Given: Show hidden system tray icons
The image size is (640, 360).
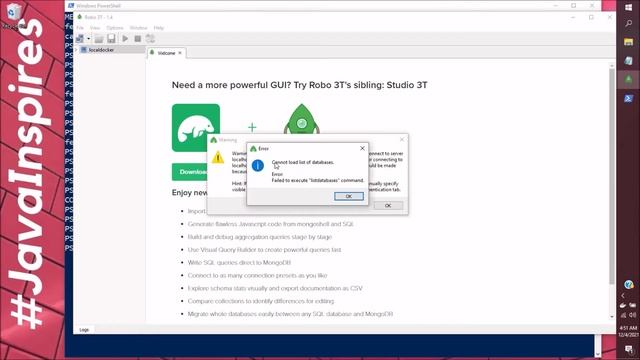Looking at the screenshot, I should click(623, 296).
